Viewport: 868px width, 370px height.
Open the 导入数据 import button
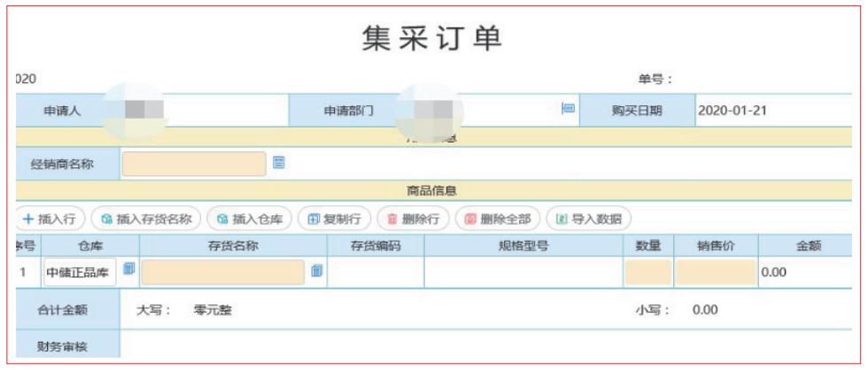[x=587, y=219]
